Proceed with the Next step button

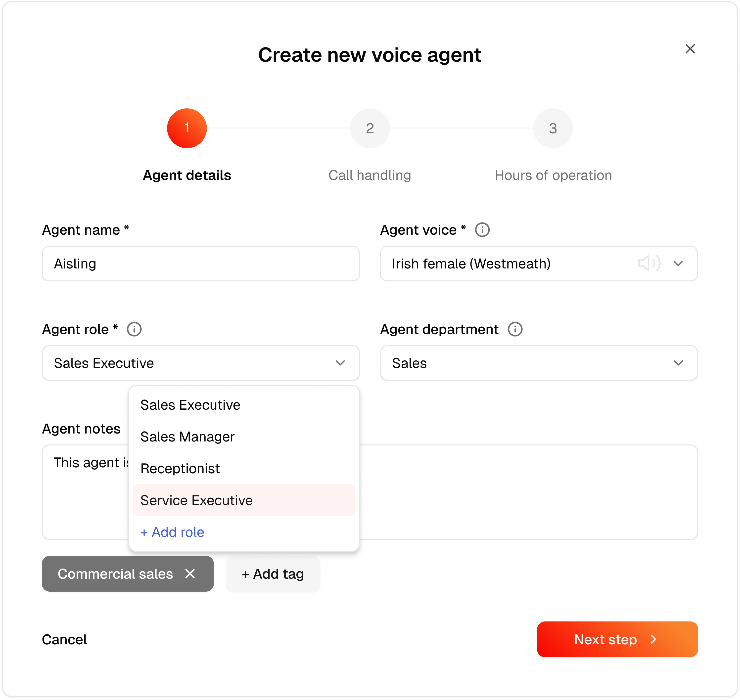(x=617, y=640)
